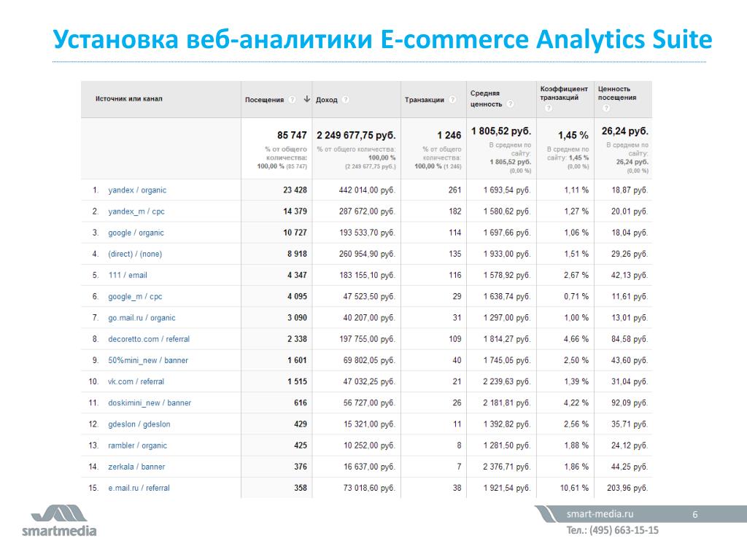Screen dimensions: 747x560
Task: Click average value cell 1 297,00 руб.
Action: pos(507,318)
